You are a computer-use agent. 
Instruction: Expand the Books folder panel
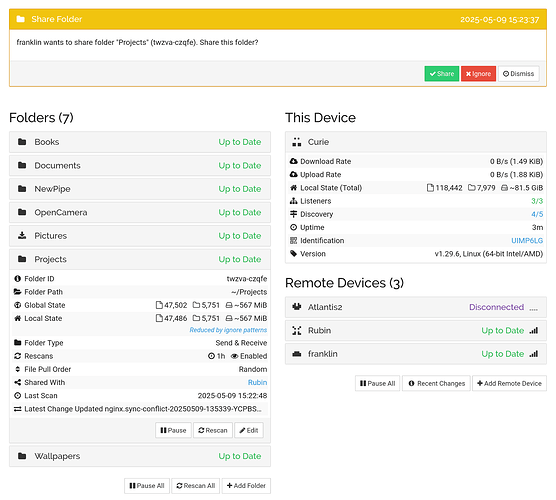(140, 142)
